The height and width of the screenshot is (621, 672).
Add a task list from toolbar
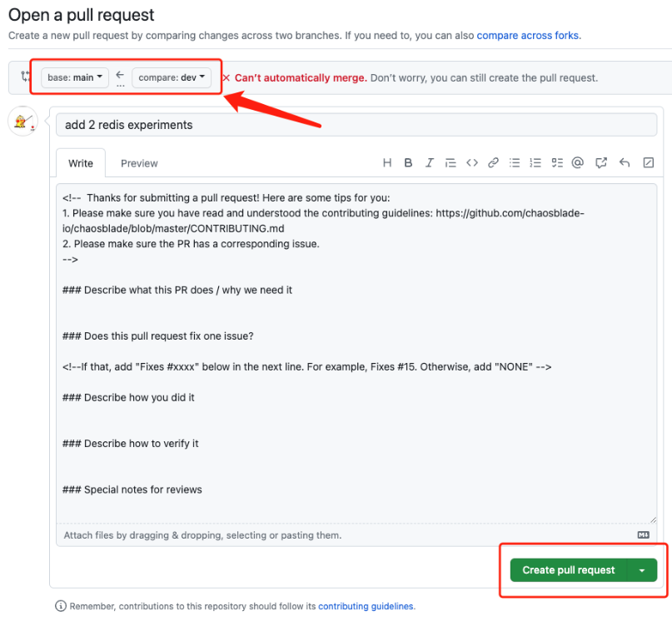(557, 163)
